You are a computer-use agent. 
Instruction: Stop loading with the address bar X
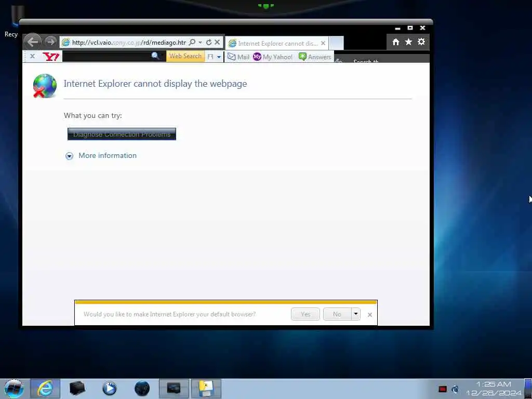218,42
